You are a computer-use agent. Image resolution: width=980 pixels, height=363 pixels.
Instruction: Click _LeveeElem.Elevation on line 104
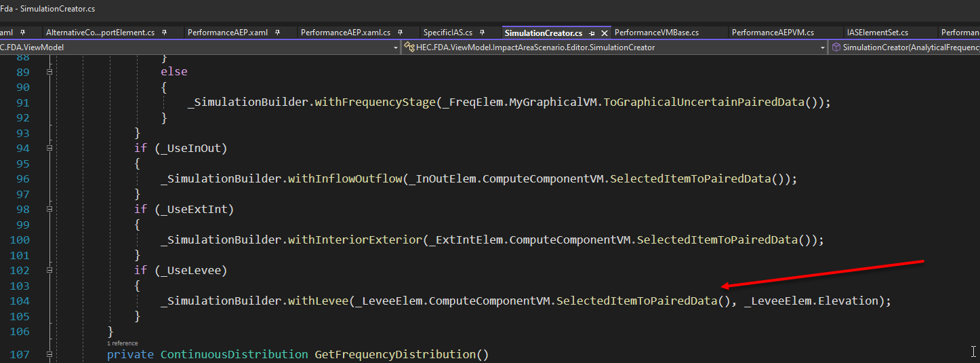point(811,301)
